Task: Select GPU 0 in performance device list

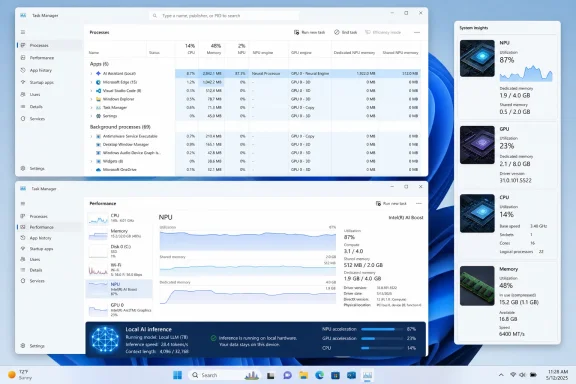Action: 119,310
